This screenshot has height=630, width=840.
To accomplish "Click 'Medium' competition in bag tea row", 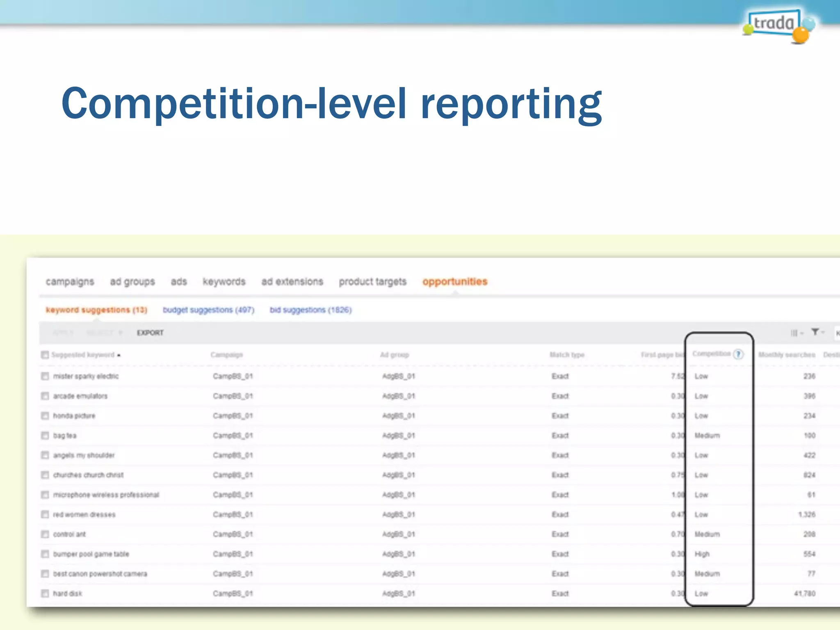I will click(707, 436).
